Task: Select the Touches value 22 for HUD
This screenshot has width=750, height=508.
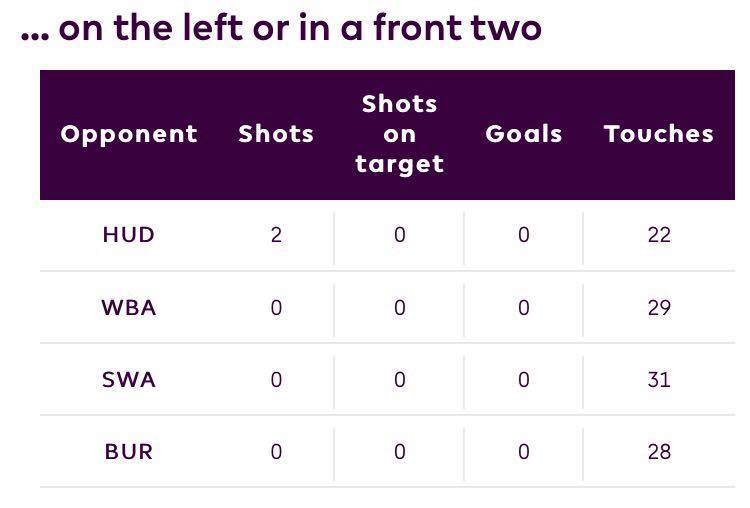Action: [x=659, y=235]
